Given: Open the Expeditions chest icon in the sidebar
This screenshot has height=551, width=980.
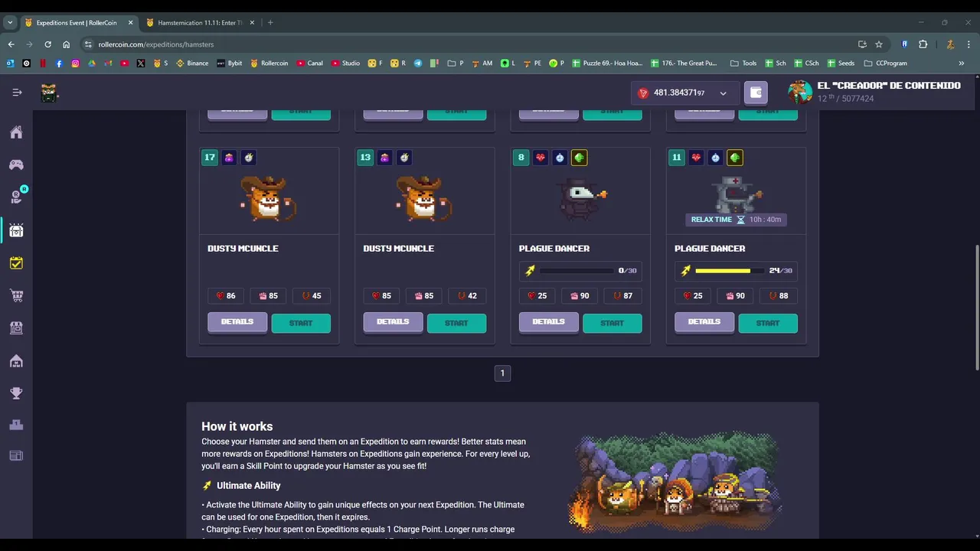Looking at the screenshot, I should [16, 230].
